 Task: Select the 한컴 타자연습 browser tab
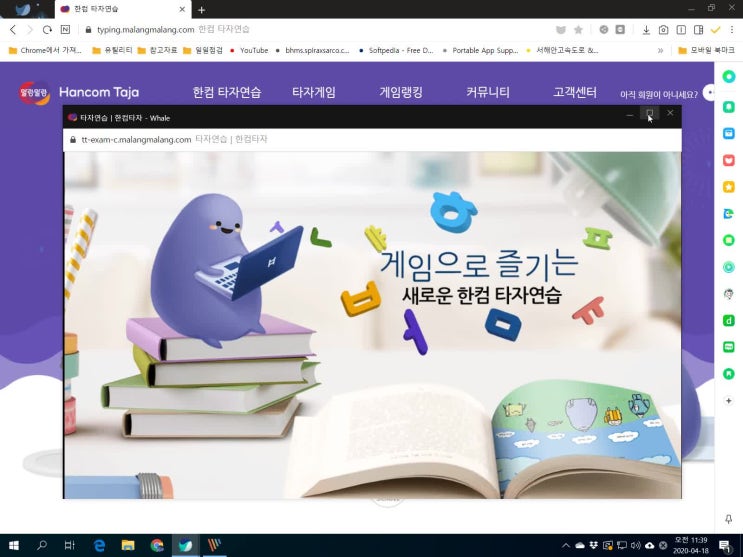click(121, 9)
